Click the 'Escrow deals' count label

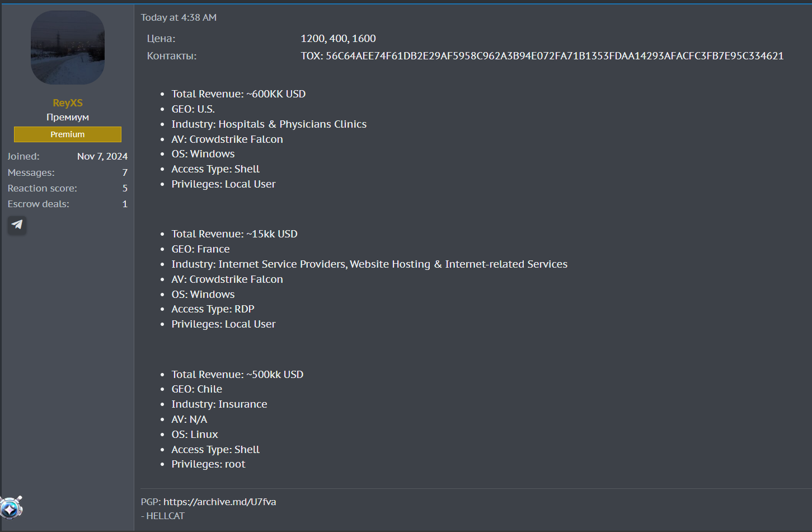tap(39, 204)
